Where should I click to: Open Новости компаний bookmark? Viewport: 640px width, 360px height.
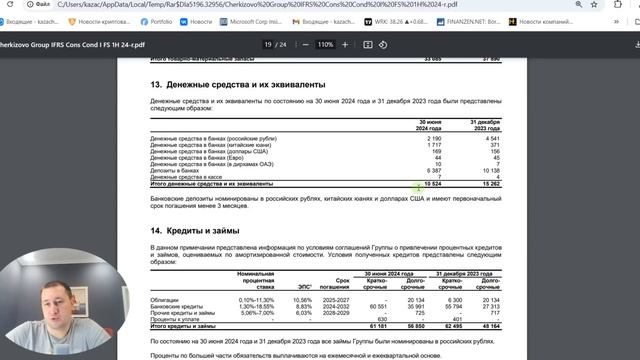541,22
